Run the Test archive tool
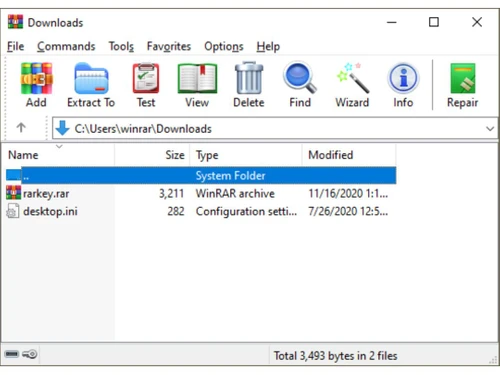 pos(146,79)
